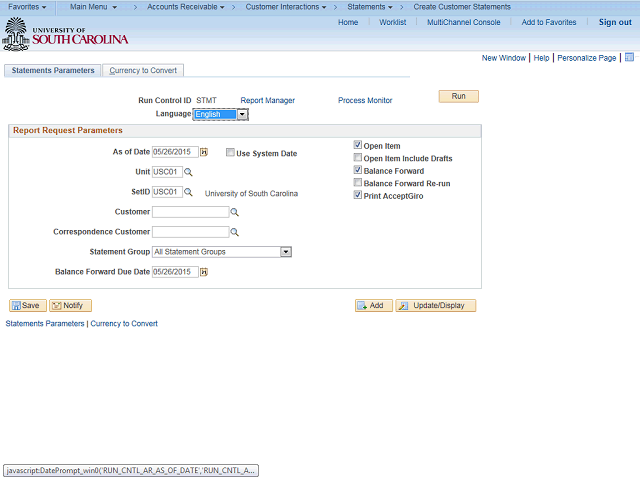Viewport: 640px width, 480px height.
Task: Uncheck the Open Item checkbox
Action: pos(358,145)
